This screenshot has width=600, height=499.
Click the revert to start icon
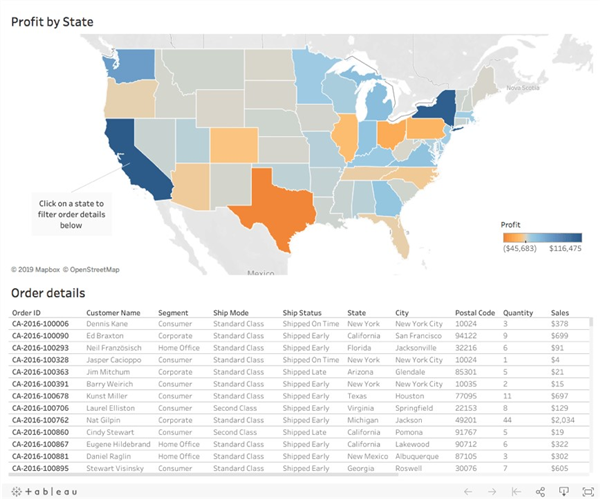[x=516, y=492]
